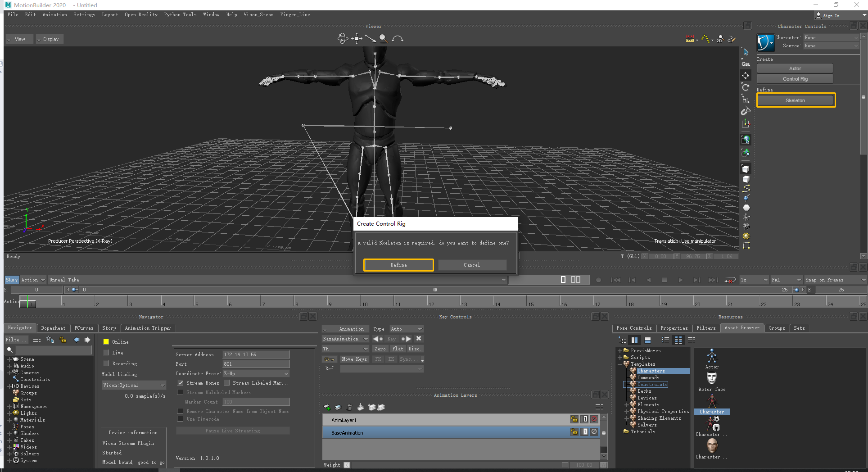
Task: Click the Server Address input field
Action: (x=256, y=354)
